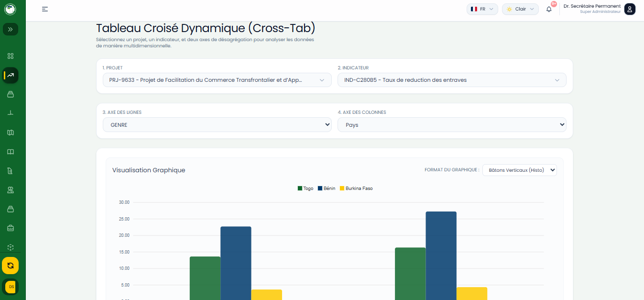The height and width of the screenshot is (300, 644).
Task: Click the tallest blue Bénin bar
Action: coord(441,256)
